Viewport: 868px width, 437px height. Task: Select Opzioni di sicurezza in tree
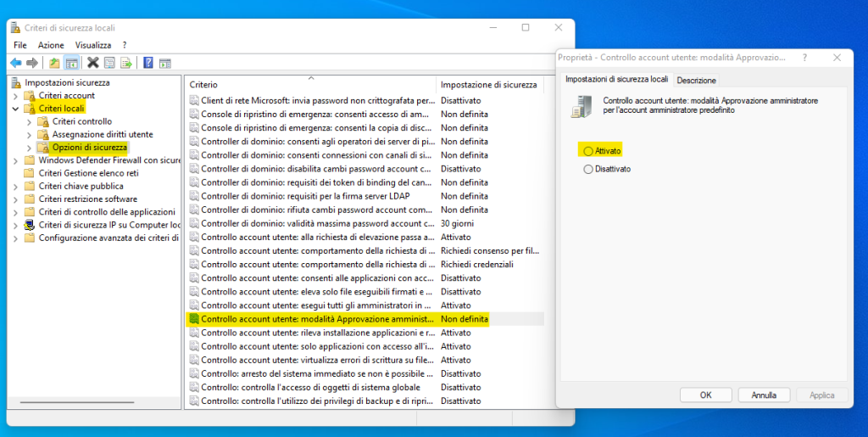pos(89,148)
